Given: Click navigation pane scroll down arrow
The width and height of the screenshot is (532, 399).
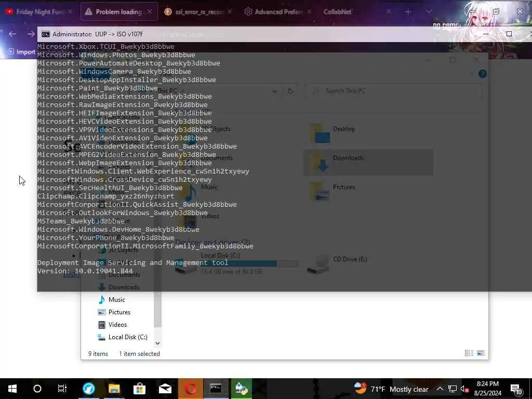Looking at the screenshot, I should pos(157,343).
